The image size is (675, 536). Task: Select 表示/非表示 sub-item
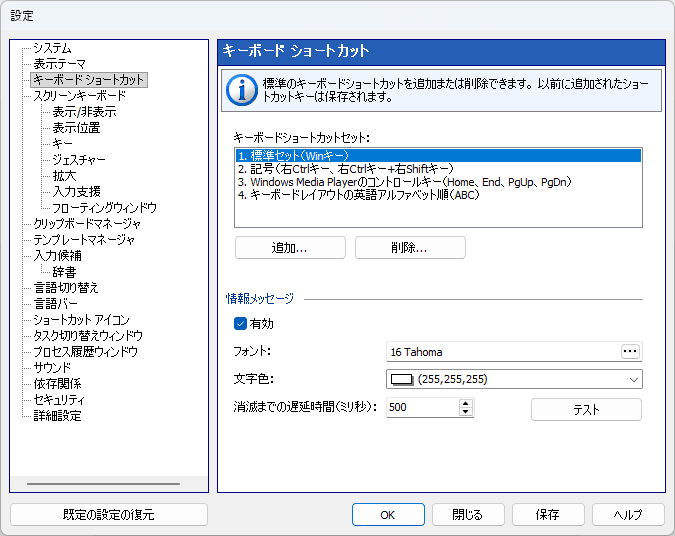coord(84,112)
